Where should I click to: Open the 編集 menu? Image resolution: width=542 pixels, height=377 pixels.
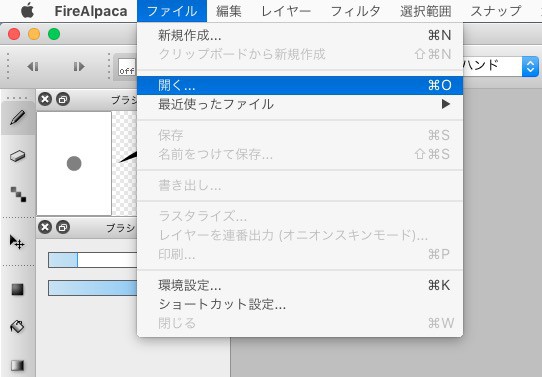coord(228,11)
